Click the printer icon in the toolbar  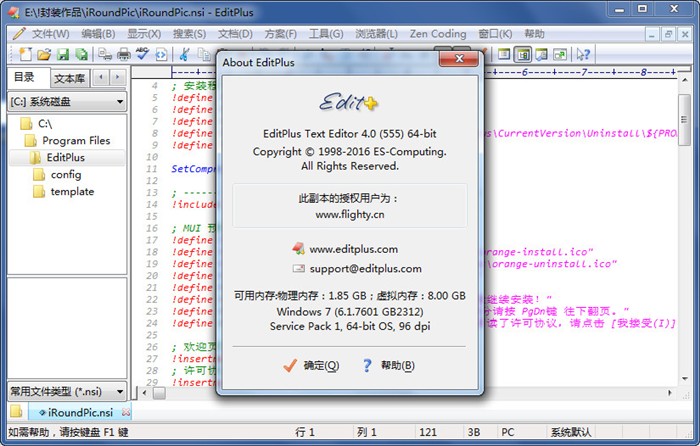124,54
